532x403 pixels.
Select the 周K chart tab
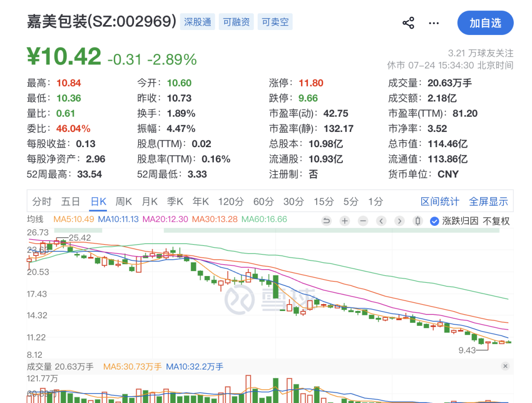(x=124, y=201)
